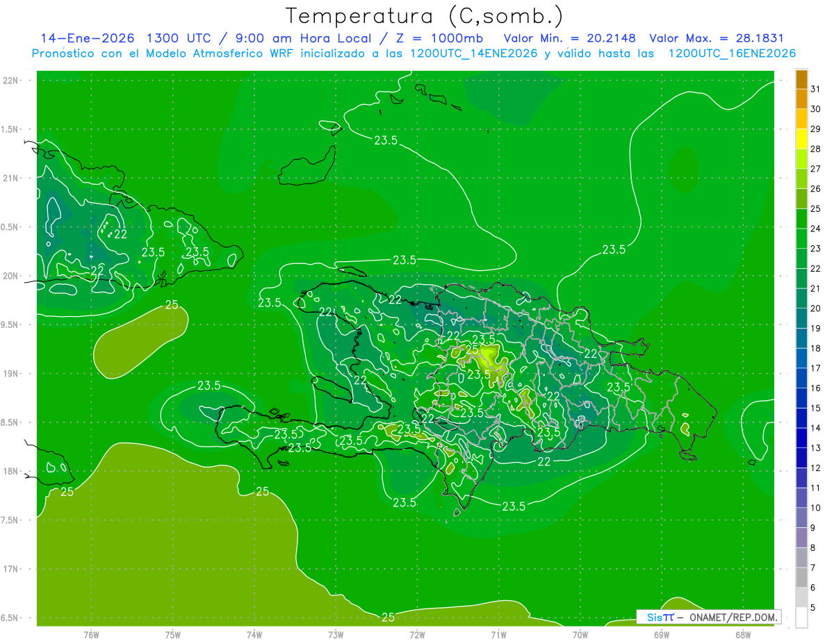Click the '25' contour label on the bottom map edge

389,617
